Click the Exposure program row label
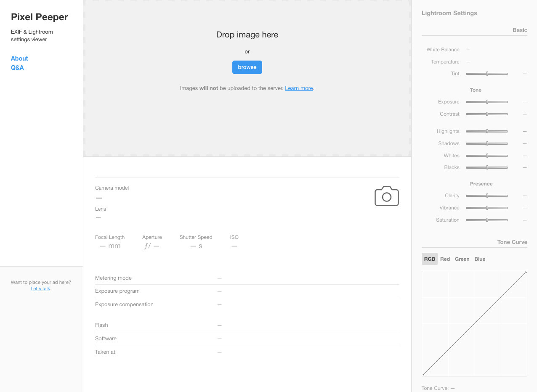The width and height of the screenshot is (537, 392). tap(117, 291)
